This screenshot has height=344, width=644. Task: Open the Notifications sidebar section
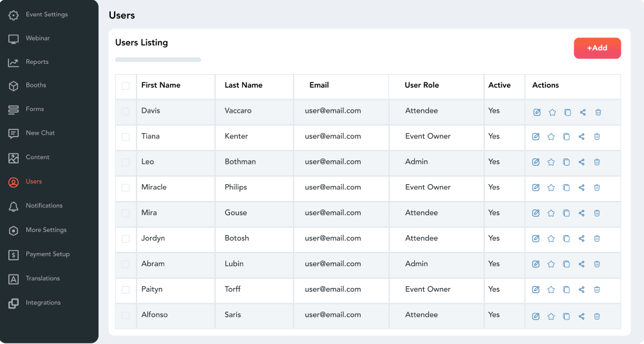pos(44,205)
